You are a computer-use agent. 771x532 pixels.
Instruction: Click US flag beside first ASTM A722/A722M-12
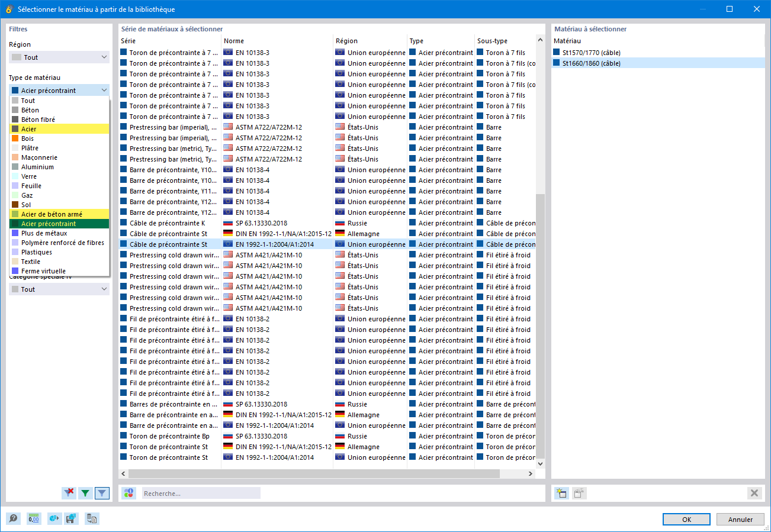point(228,127)
